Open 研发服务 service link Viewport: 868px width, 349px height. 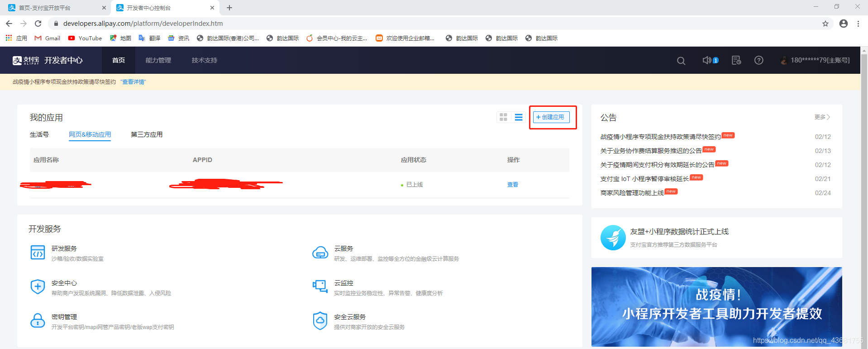[x=64, y=249]
